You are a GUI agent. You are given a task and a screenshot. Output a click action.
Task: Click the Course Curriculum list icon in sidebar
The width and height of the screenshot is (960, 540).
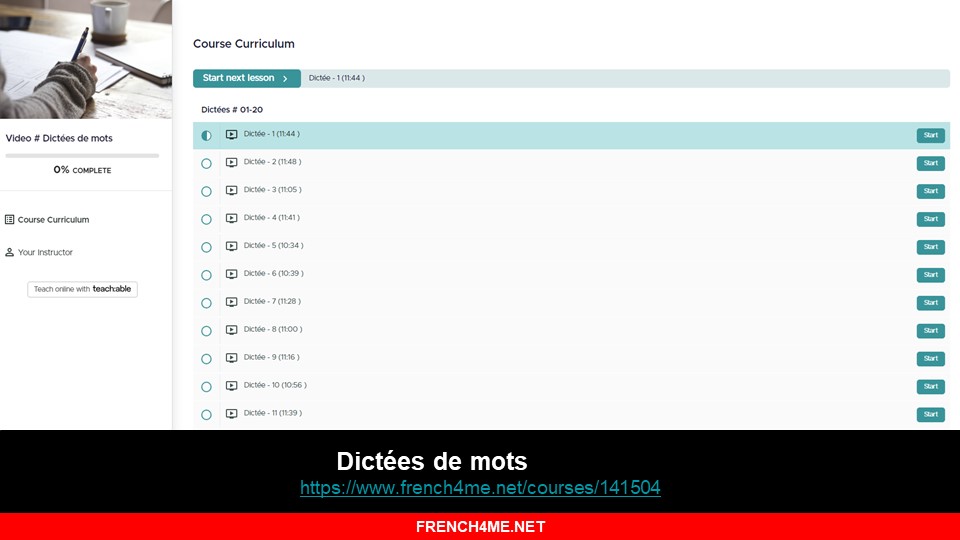9,219
